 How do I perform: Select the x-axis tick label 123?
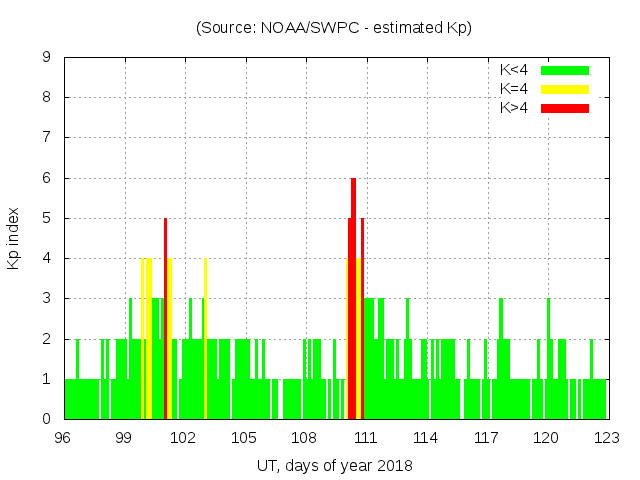tap(607, 438)
